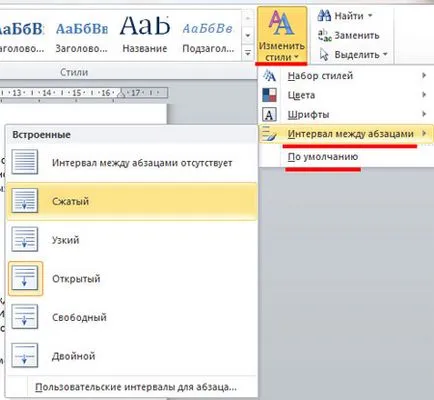Open the Шрифты submenu
This screenshot has width=434, height=400.
coord(346,115)
